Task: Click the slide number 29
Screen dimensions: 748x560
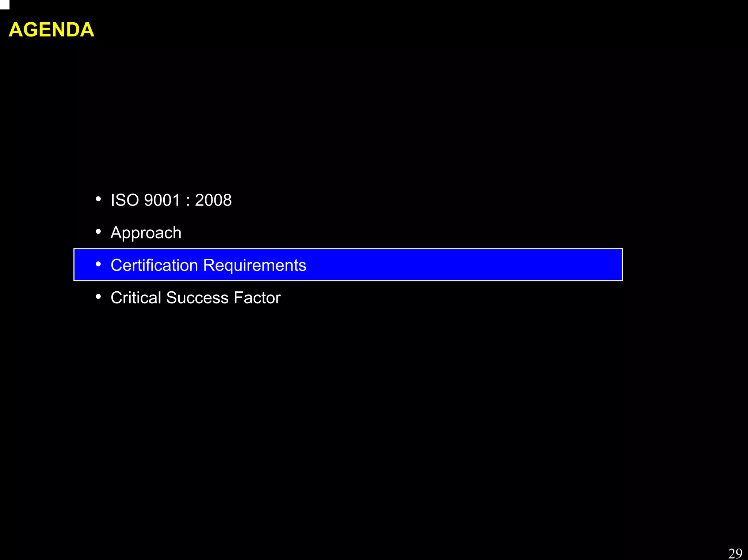Action: [x=735, y=553]
